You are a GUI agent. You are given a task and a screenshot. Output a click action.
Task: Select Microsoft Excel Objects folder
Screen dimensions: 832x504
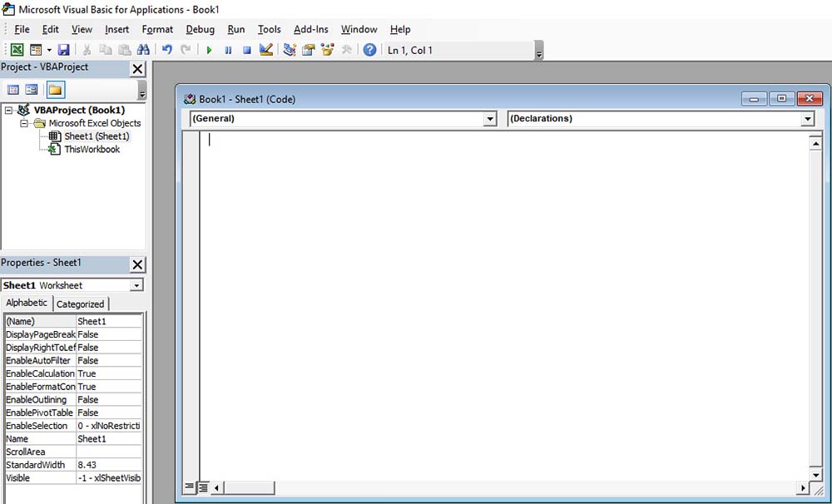pyautogui.click(x=95, y=123)
